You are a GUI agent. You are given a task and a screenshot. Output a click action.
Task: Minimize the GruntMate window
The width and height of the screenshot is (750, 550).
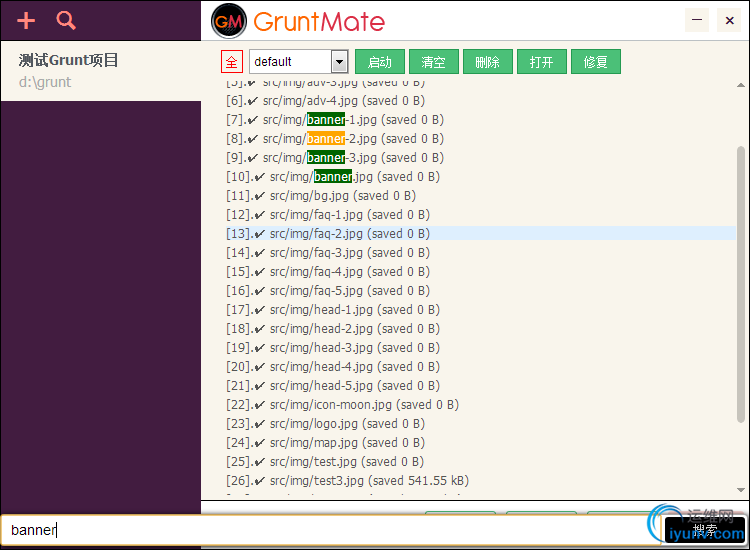(697, 20)
